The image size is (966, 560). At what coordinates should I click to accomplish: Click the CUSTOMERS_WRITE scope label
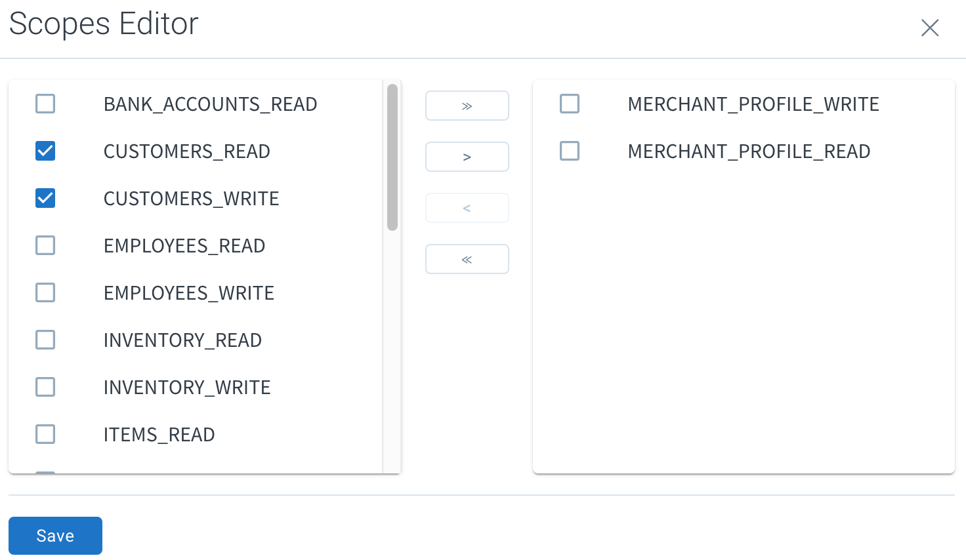(192, 199)
